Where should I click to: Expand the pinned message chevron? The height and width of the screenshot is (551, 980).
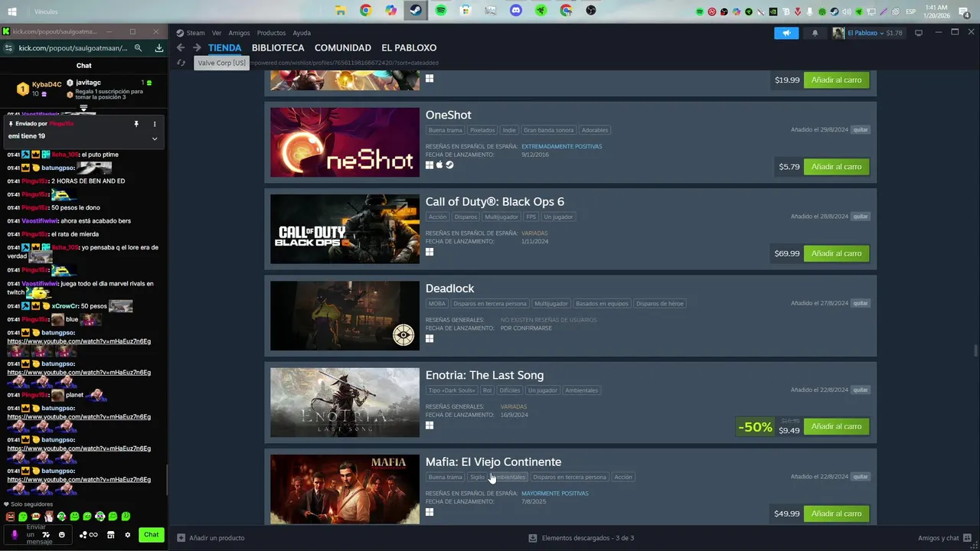[155, 139]
